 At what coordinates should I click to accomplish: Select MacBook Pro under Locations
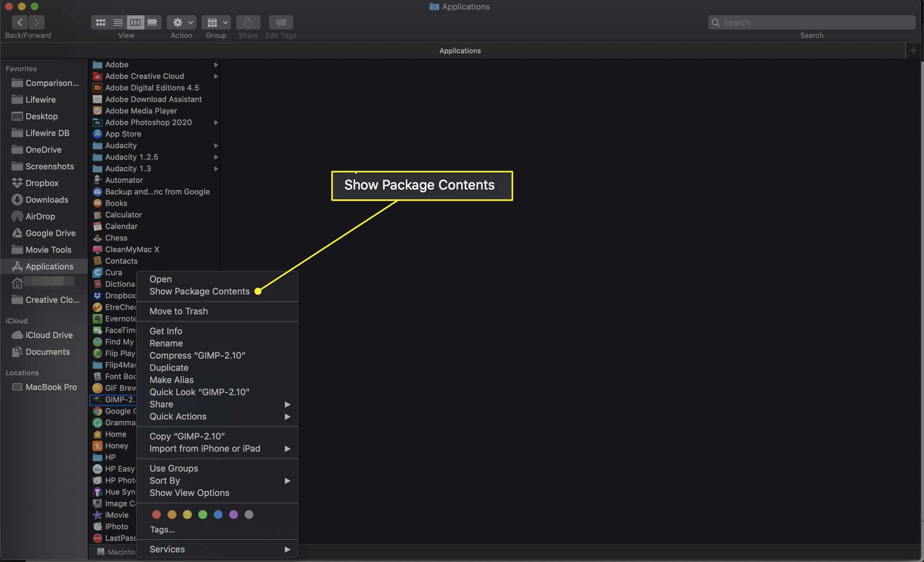pyautogui.click(x=51, y=387)
